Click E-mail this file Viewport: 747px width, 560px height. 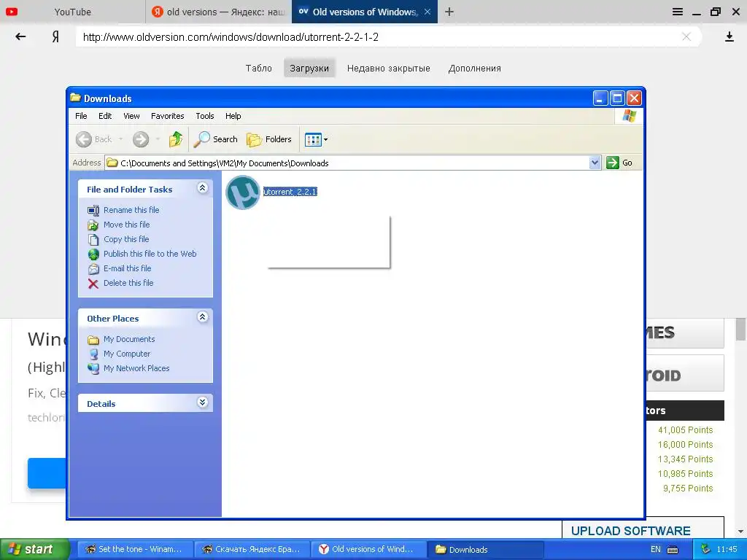pyautogui.click(x=127, y=268)
